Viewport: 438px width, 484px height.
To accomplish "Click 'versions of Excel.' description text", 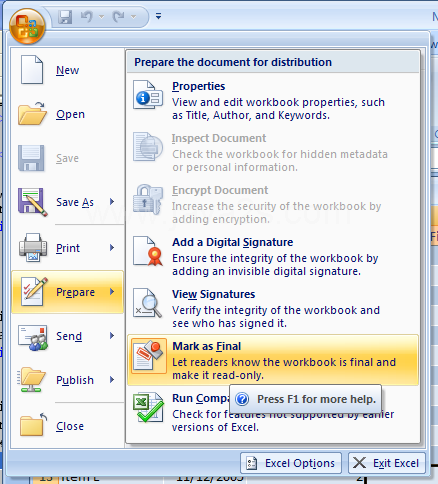I will point(215,427).
